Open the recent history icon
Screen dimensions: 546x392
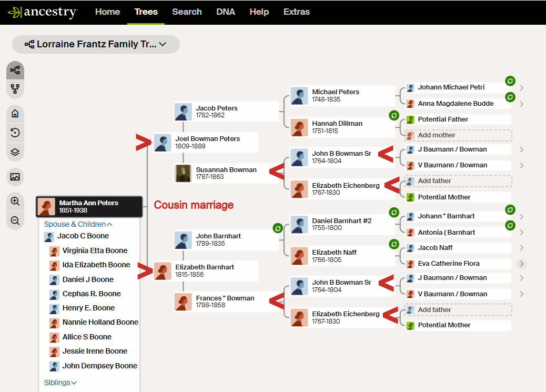[15, 133]
